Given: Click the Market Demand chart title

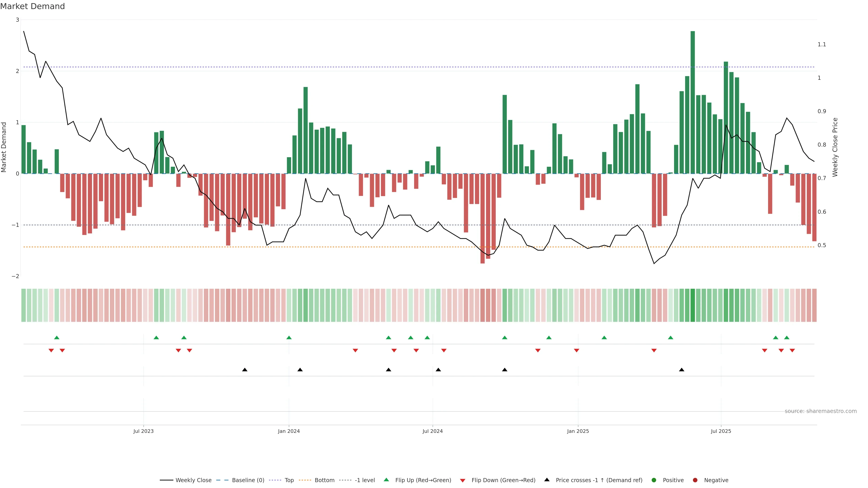Looking at the screenshot, I should click(32, 6).
